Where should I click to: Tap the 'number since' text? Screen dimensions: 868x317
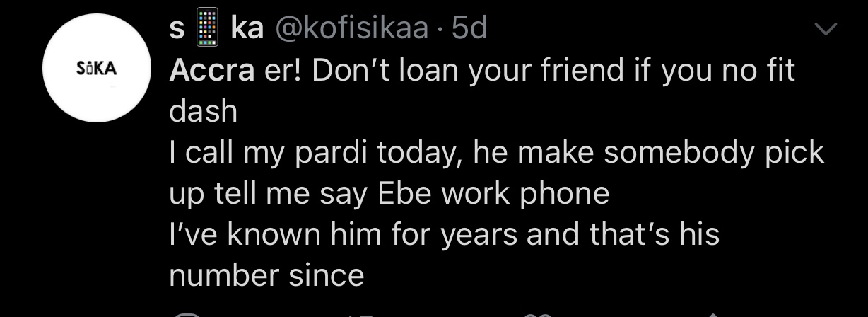pos(267,275)
